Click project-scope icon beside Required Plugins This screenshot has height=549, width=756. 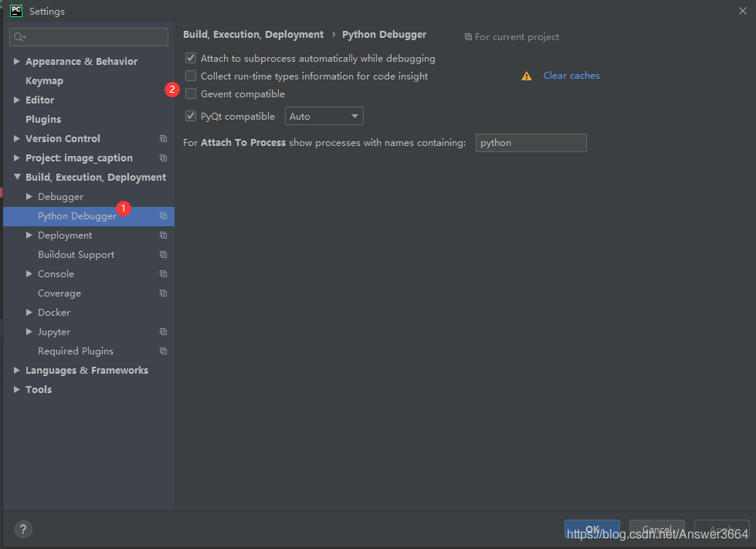pos(163,351)
